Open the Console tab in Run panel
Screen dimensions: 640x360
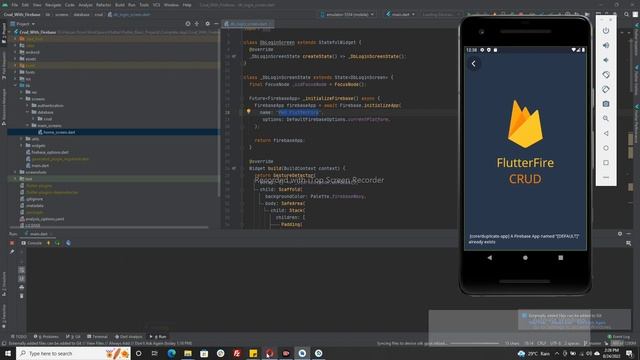pos(31,243)
